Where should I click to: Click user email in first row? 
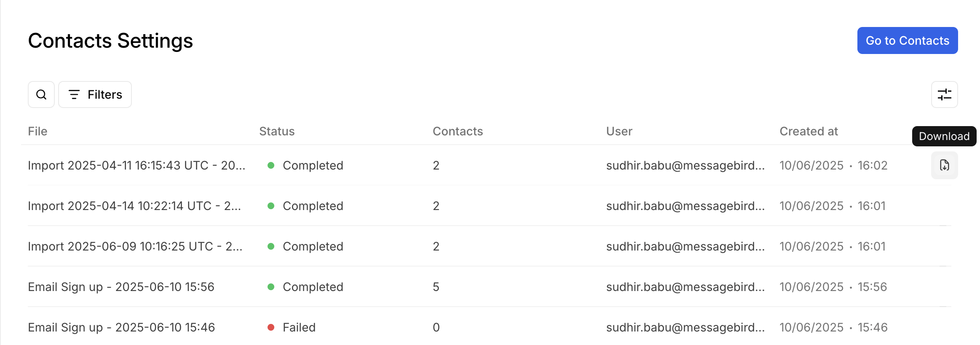(x=685, y=165)
